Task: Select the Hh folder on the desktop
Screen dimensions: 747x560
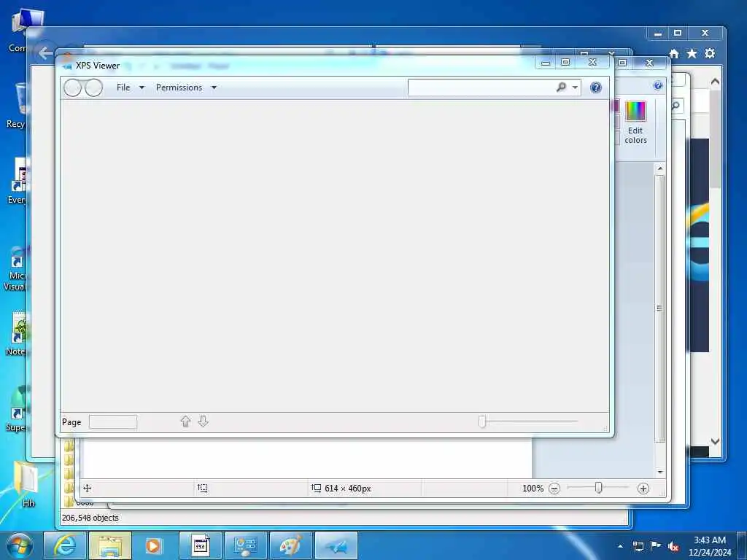Action: 26,483
